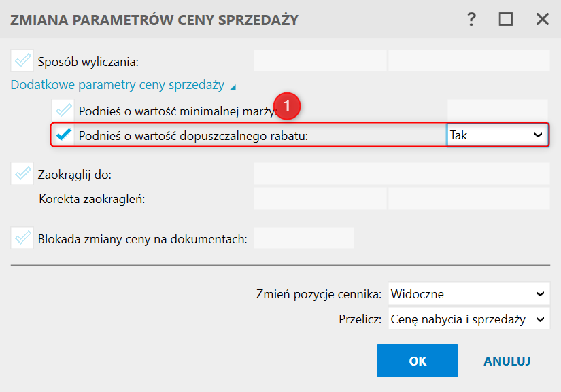
Task: Open the Zmień pozycje cennika dropdown
Action: pos(469,294)
